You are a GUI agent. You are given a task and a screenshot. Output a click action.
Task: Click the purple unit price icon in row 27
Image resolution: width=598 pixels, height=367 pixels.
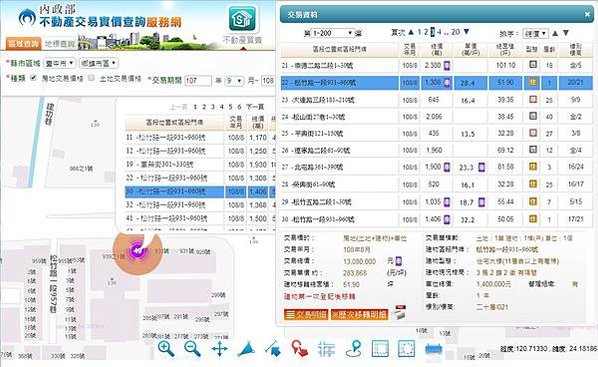[482, 167]
